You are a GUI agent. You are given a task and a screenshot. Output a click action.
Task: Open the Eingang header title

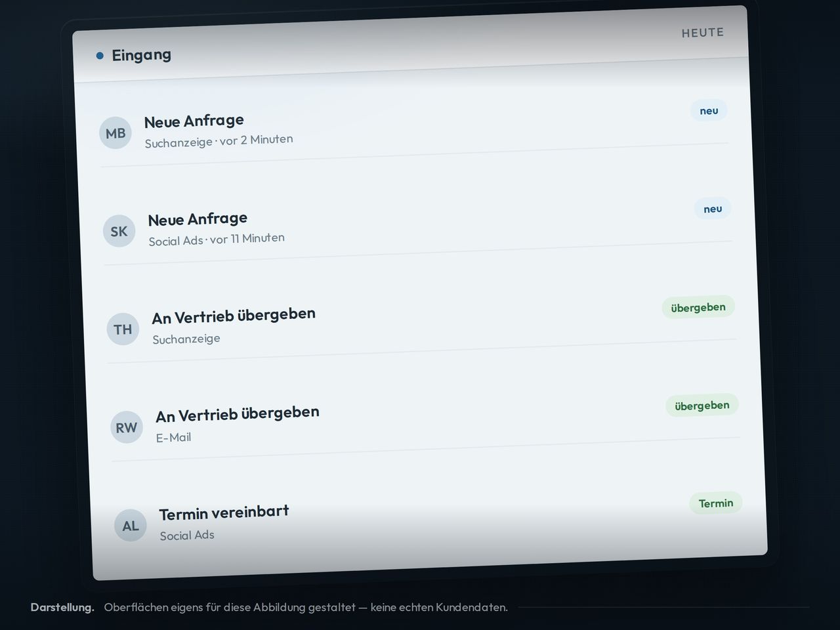click(142, 55)
